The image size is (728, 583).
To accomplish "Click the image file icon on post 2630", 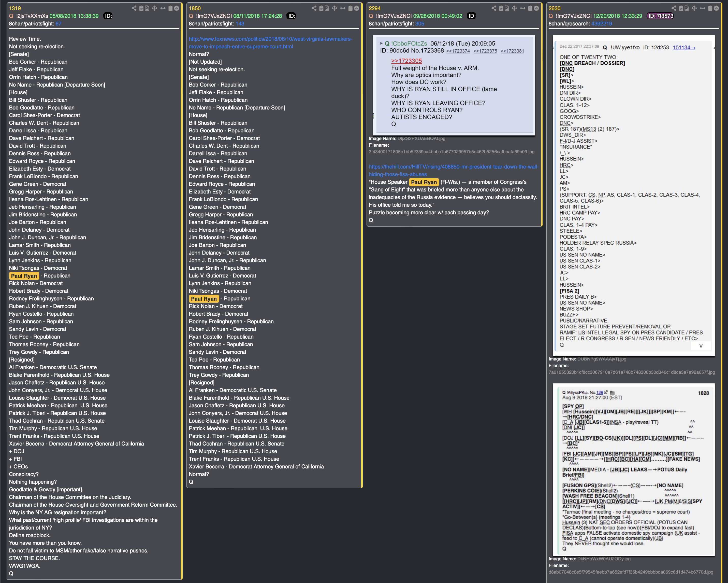I will [x=687, y=8].
